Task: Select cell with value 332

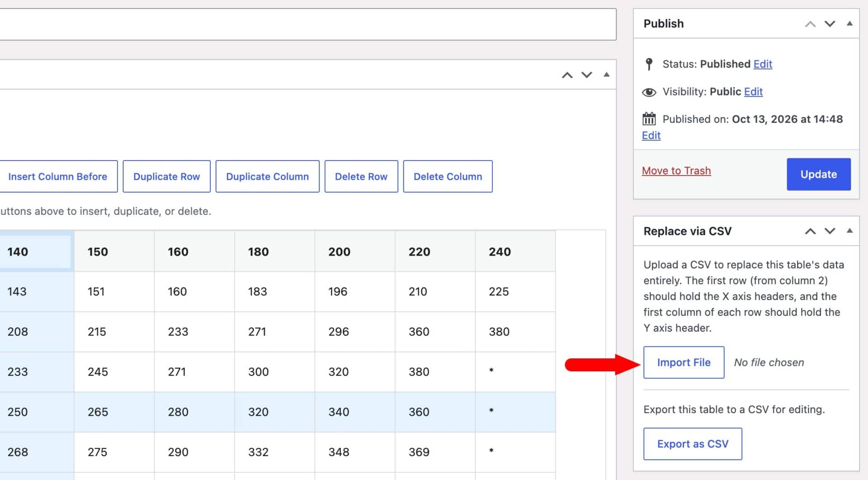Action: [x=275, y=452]
